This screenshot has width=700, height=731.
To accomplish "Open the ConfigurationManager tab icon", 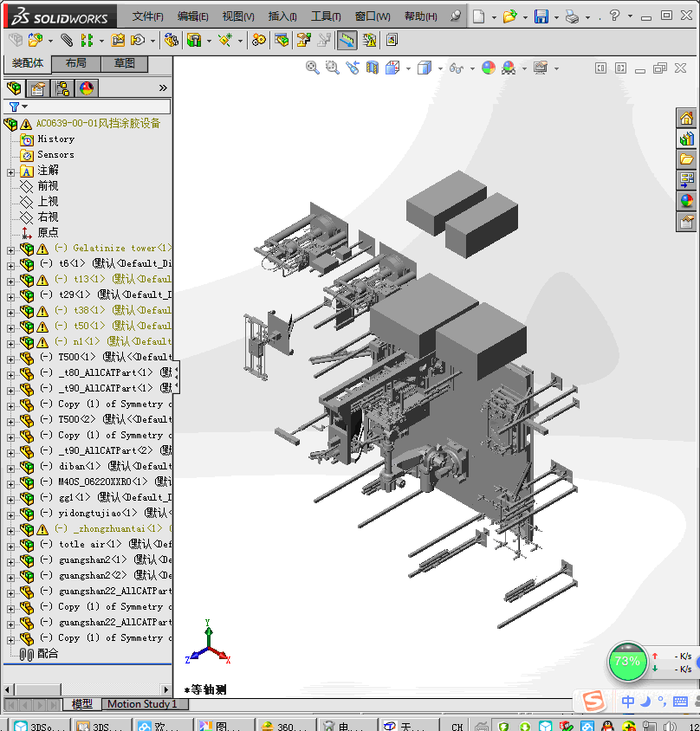I will coord(62,88).
